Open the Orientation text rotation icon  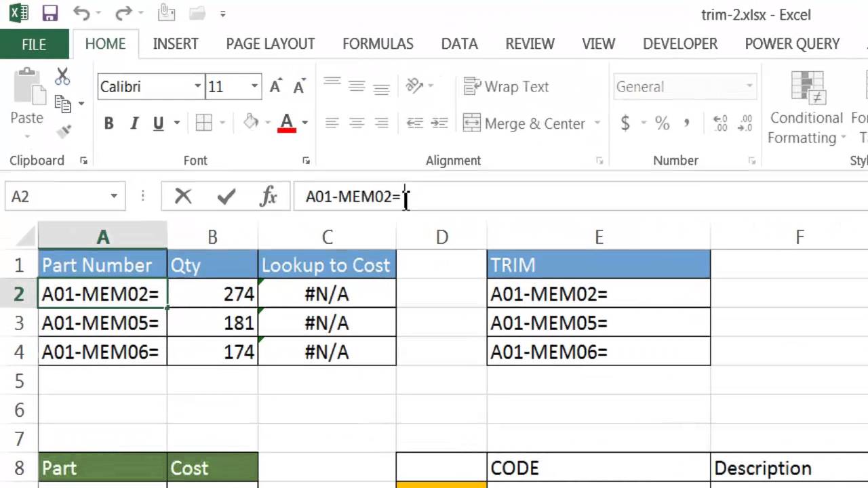coord(414,86)
